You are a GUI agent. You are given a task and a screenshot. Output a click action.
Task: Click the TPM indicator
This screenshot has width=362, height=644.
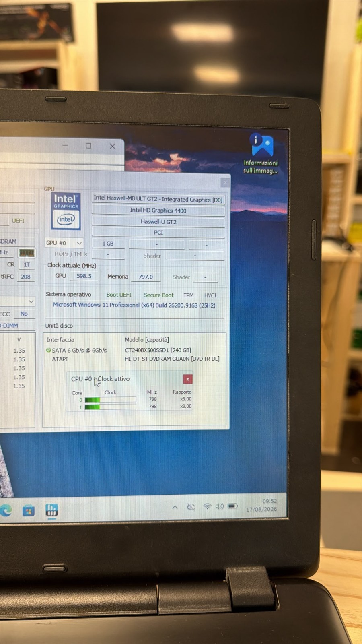click(188, 295)
